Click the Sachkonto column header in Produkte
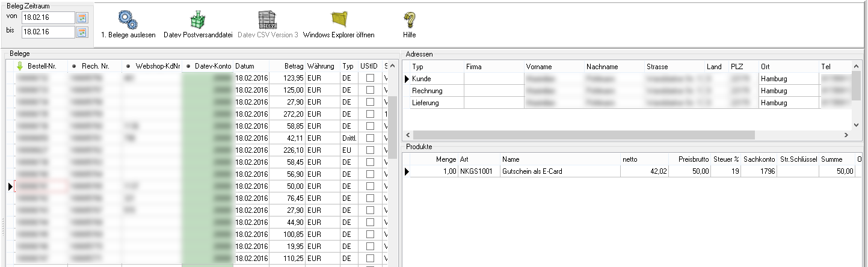This screenshot has width=868, height=267. [x=758, y=159]
